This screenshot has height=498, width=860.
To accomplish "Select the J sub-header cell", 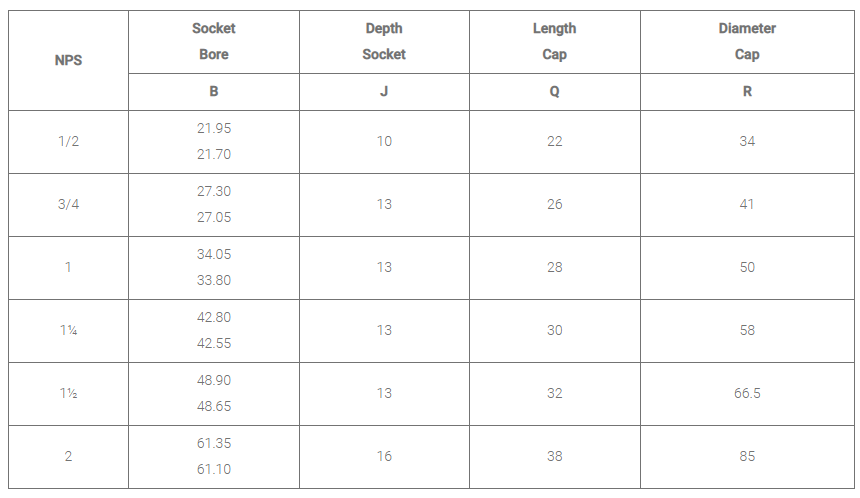I will click(x=384, y=91).
